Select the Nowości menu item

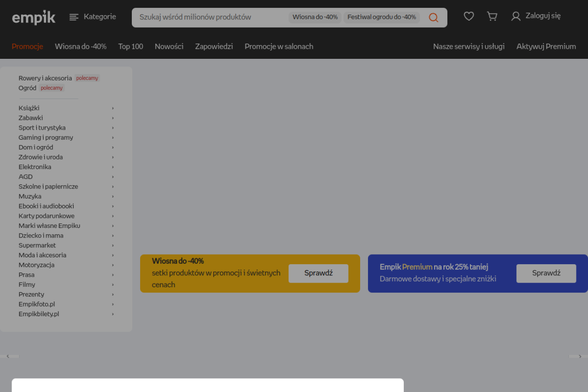[x=169, y=46]
